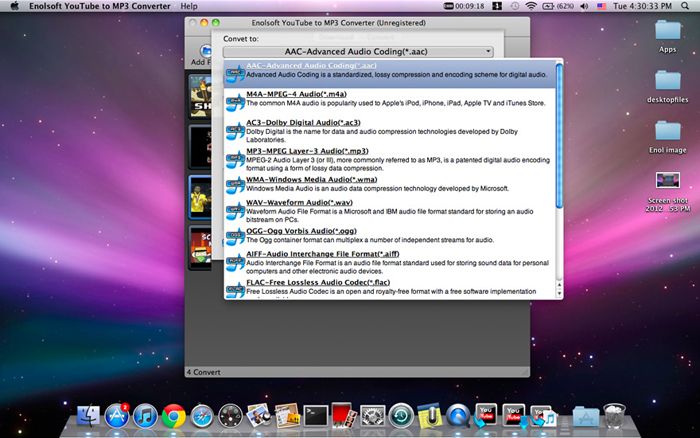Choose WMA-Windows Media Audio(*.wma) format

coord(391,185)
